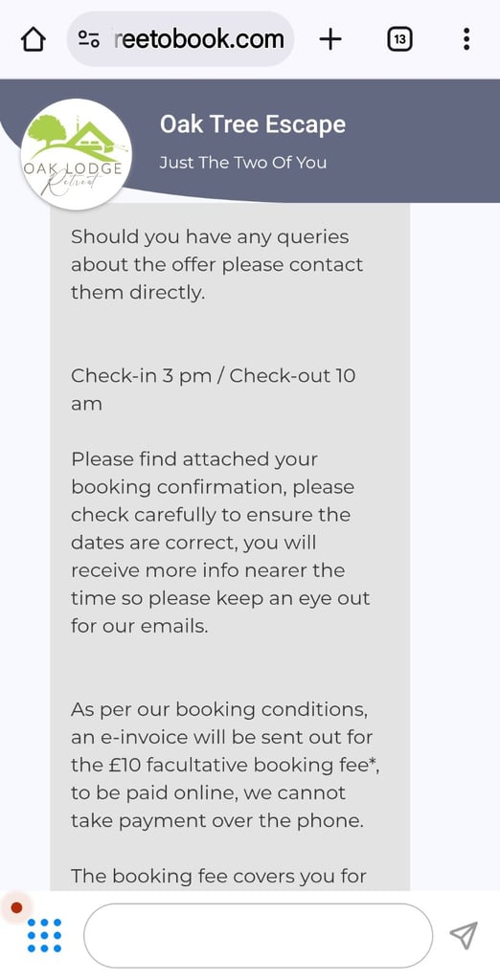Viewport: 500px width, 980px height.
Task: Open the blue dots grid menu
Action: (44, 935)
